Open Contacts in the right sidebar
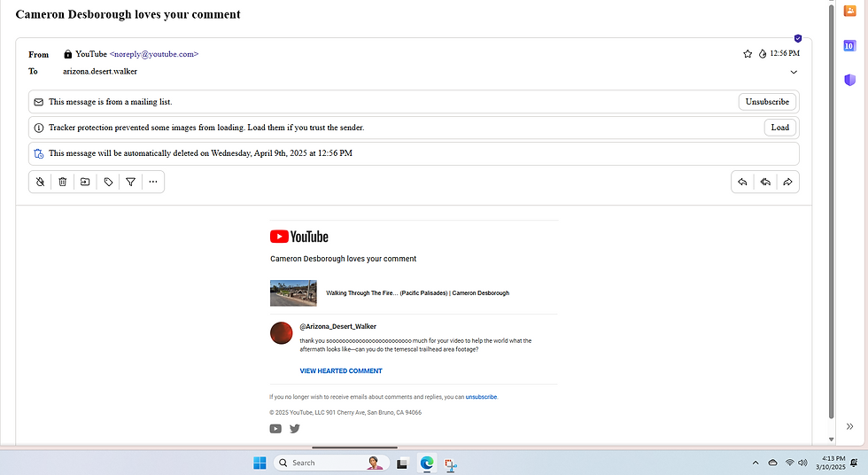 coord(849,11)
